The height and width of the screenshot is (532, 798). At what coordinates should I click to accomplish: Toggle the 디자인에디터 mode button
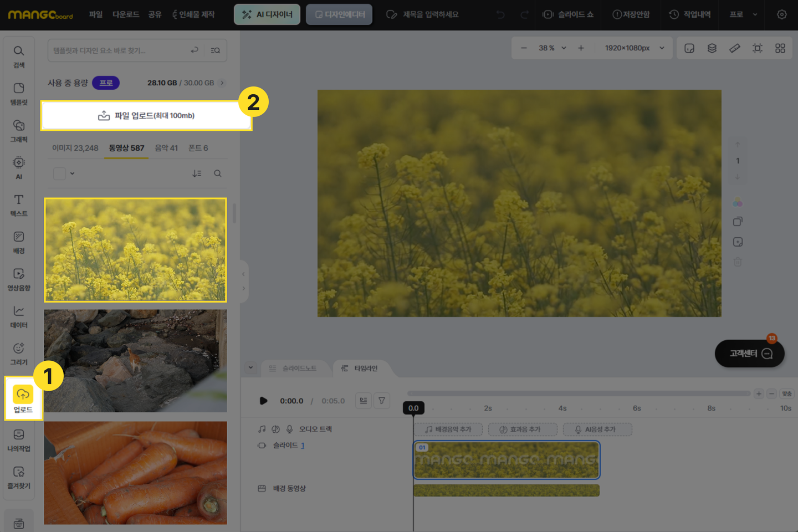(339, 14)
